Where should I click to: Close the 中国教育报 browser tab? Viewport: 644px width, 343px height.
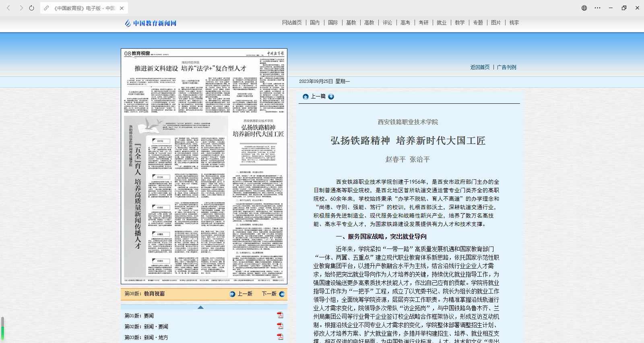point(122,8)
